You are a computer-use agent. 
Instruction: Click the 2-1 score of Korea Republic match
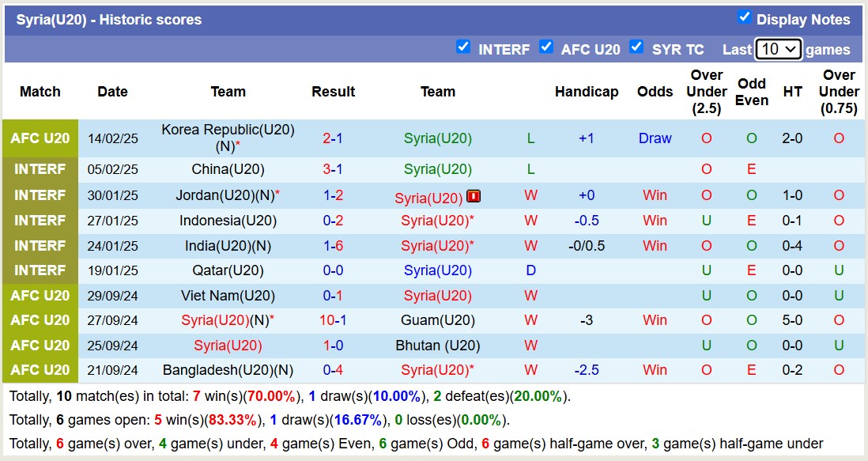point(333,138)
